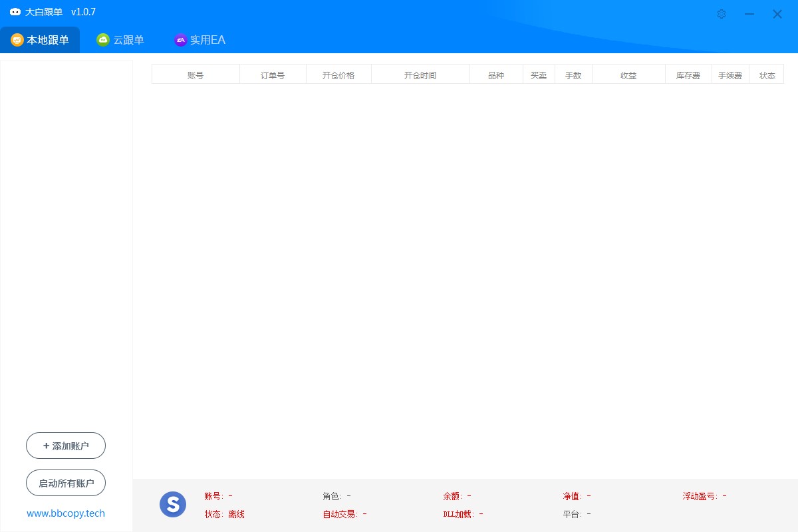Click the 启动所有账户 button

[66, 483]
